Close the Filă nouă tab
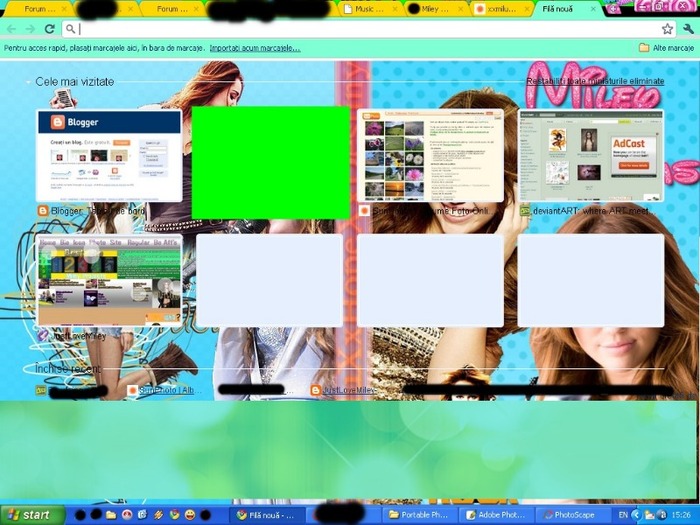Image resolution: width=700 pixels, height=525 pixels. point(593,9)
